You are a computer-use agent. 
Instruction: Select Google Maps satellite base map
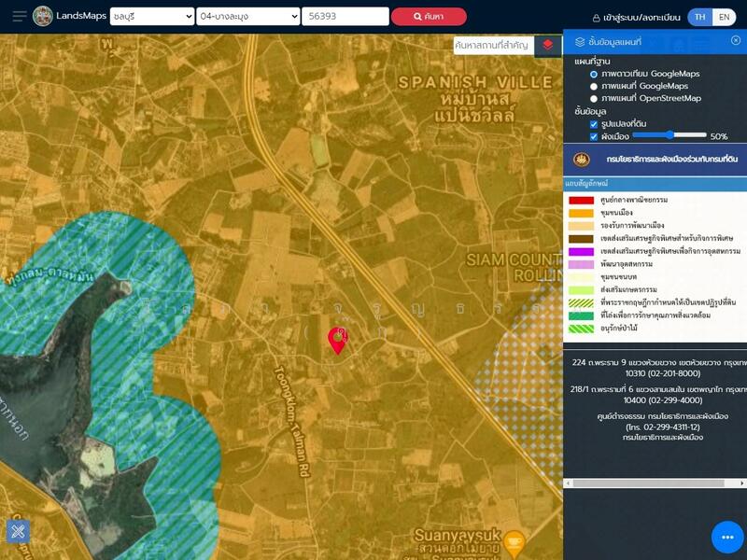(594, 74)
